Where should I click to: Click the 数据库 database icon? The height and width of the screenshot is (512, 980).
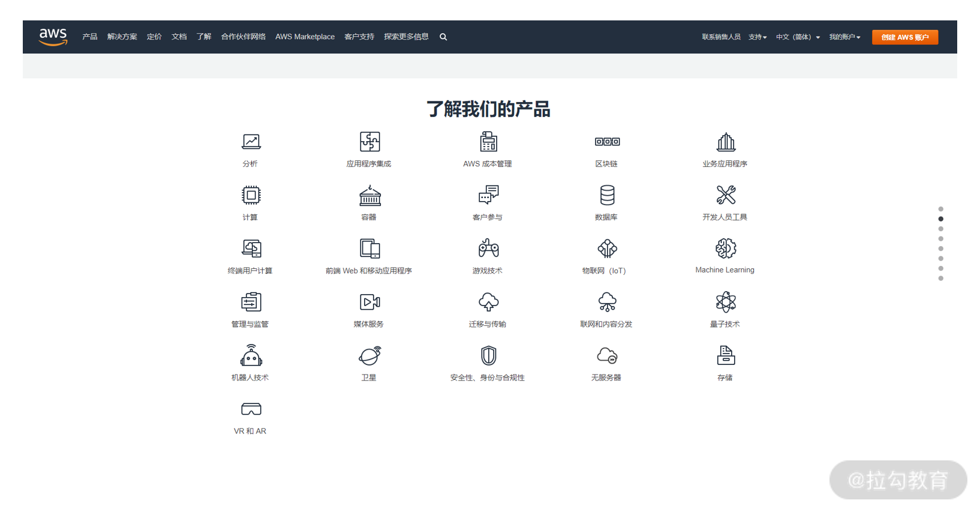607,195
